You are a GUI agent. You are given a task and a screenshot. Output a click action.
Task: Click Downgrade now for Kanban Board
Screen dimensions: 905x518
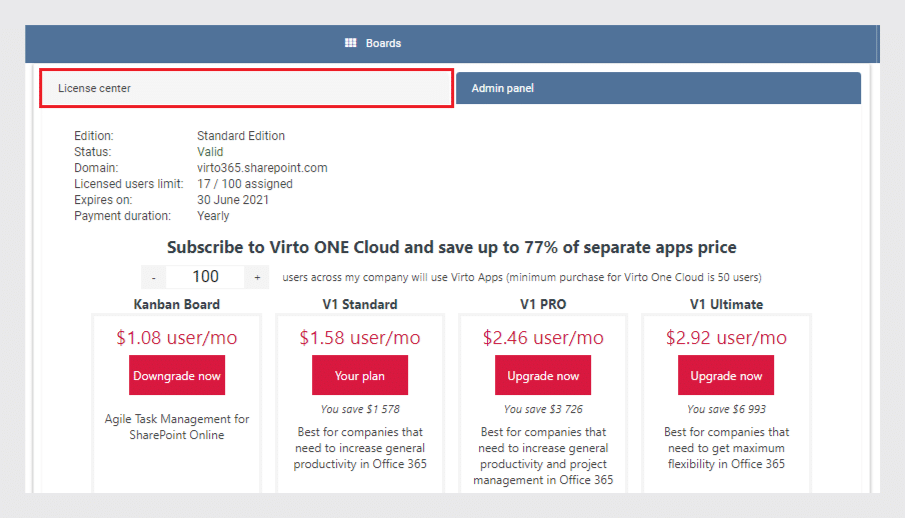click(177, 375)
